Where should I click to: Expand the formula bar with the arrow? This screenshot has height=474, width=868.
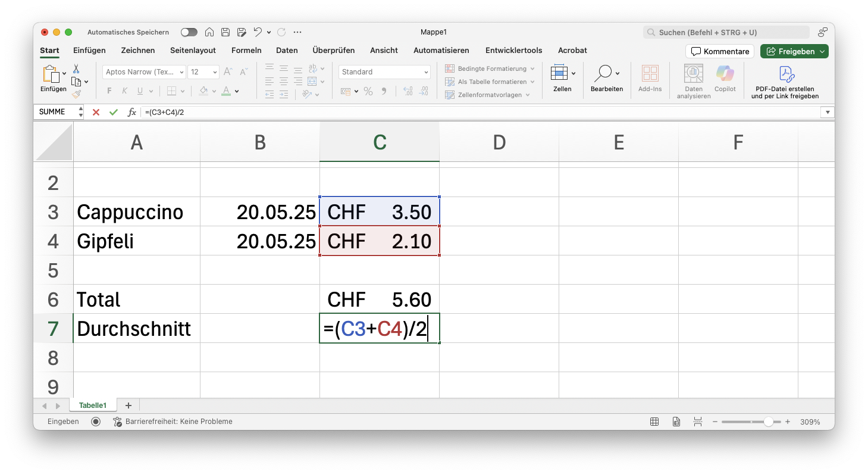[x=827, y=112]
